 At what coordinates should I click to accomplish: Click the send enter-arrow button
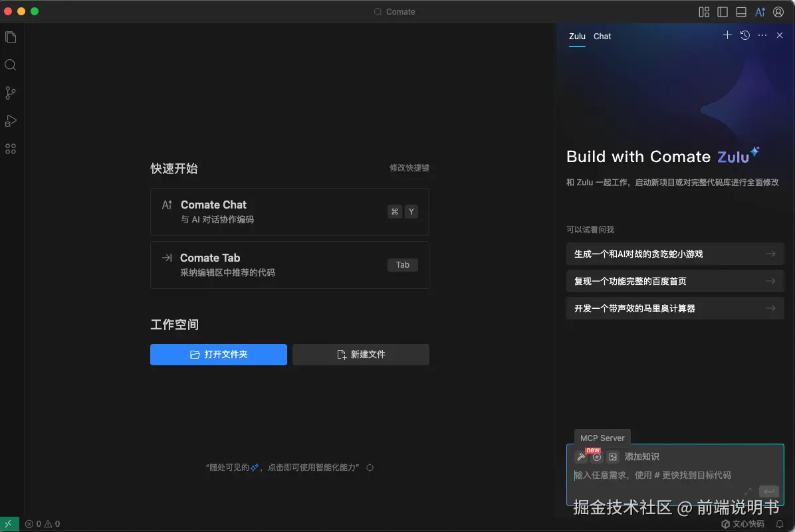(x=769, y=491)
